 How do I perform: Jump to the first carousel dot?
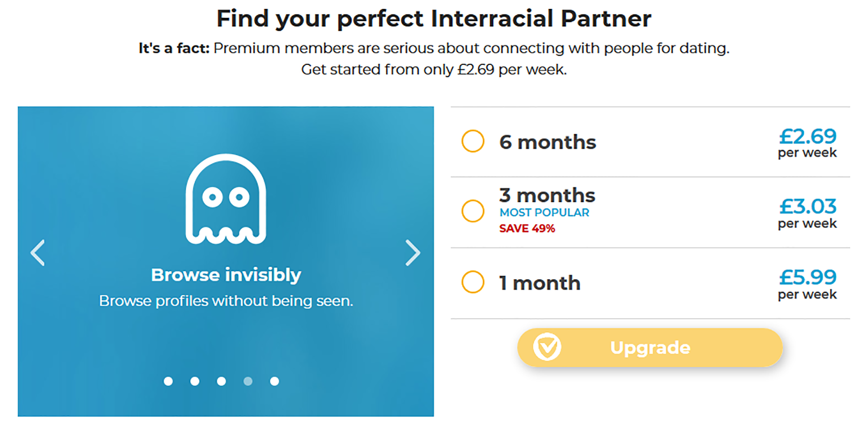pos(168,381)
